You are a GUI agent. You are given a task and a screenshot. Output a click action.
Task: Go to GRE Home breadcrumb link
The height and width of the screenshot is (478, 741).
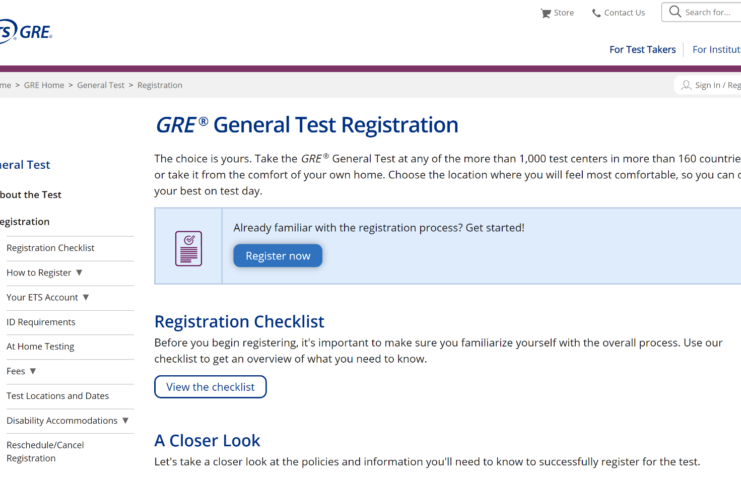coord(44,85)
